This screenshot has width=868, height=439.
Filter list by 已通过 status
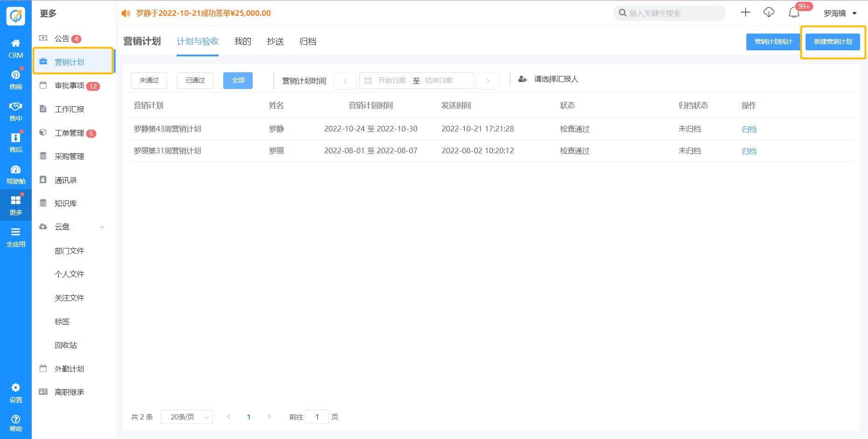[195, 81]
